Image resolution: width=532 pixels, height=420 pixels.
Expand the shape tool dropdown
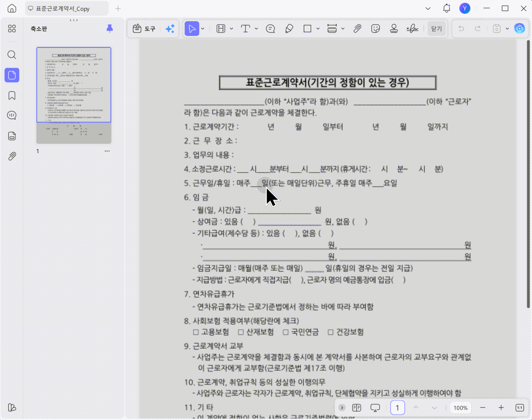318,29
